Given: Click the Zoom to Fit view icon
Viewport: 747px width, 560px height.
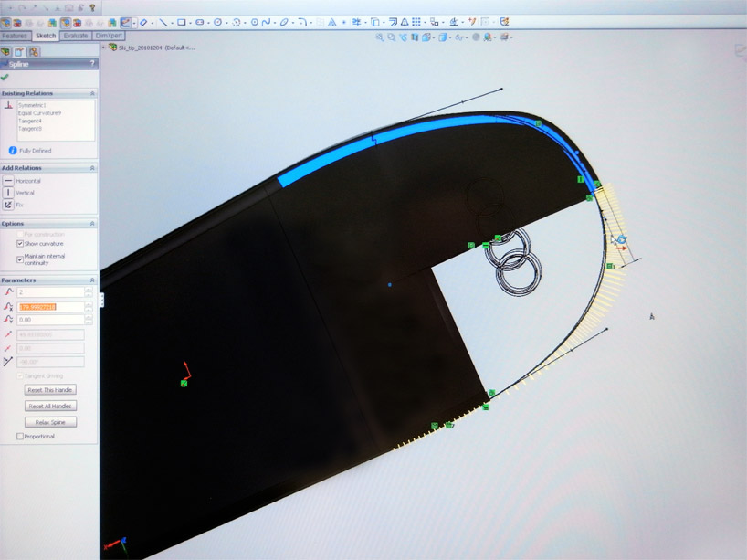Looking at the screenshot, I should [x=381, y=37].
